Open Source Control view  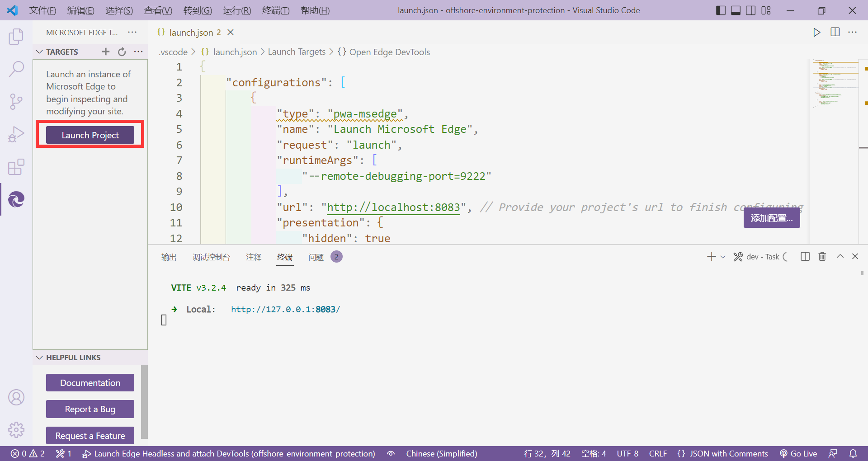point(16,102)
